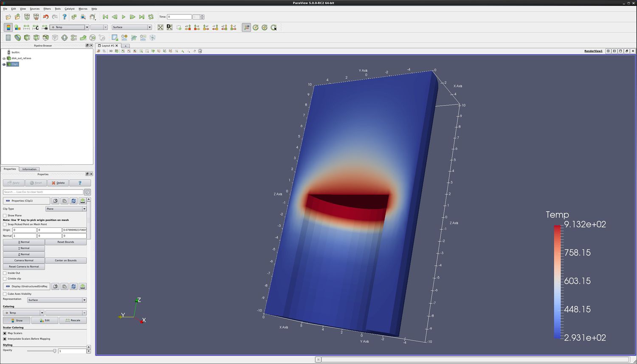Enable Cube Axes Visibility

pos(5,294)
